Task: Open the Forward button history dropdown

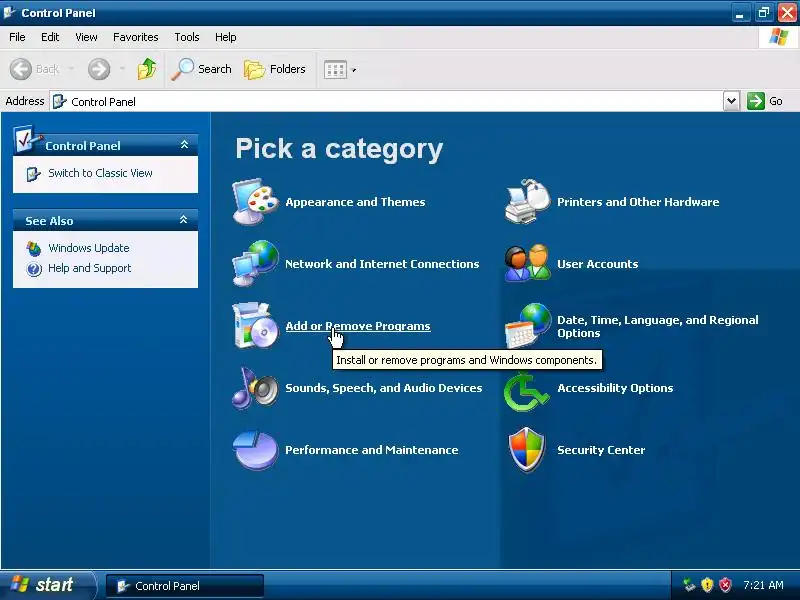Action: click(x=122, y=69)
